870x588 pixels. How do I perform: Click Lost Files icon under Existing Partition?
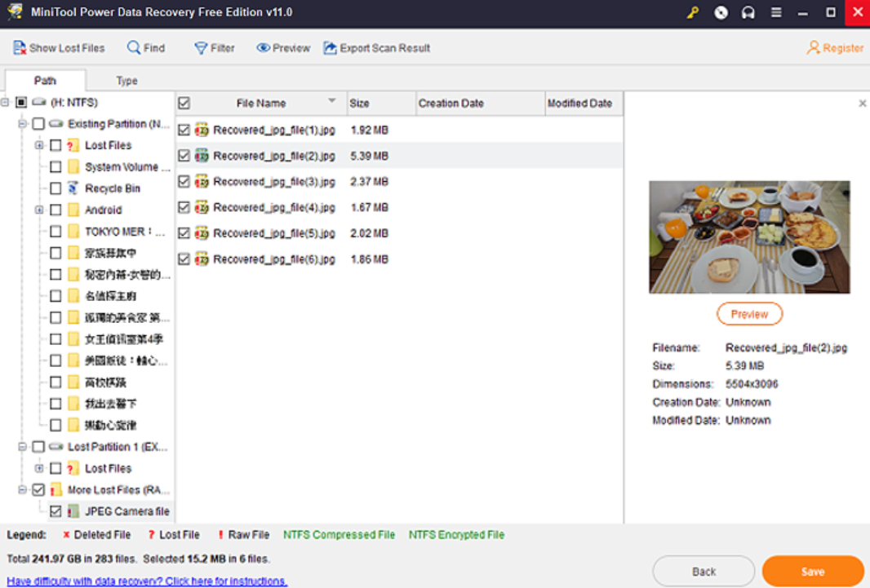73,145
